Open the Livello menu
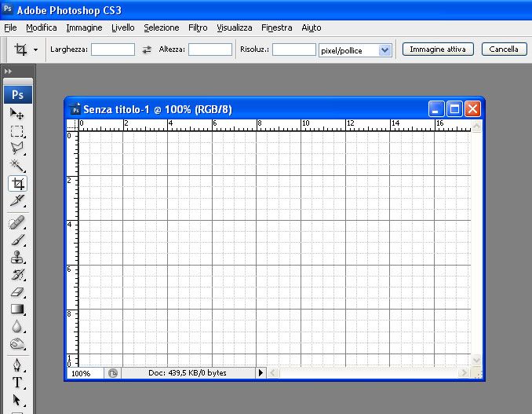 point(123,27)
